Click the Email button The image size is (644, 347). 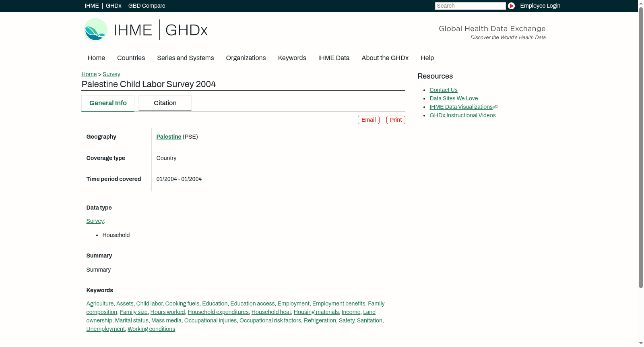[369, 120]
